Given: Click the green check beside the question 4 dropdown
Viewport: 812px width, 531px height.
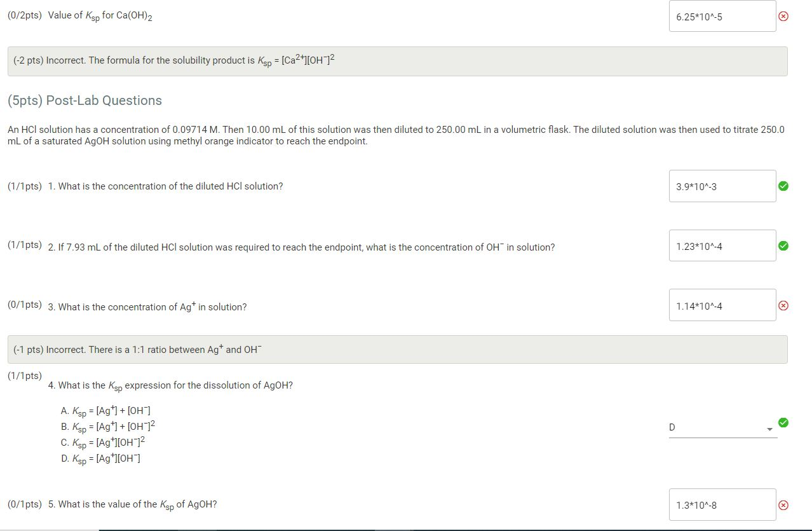Looking at the screenshot, I should click(783, 422).
